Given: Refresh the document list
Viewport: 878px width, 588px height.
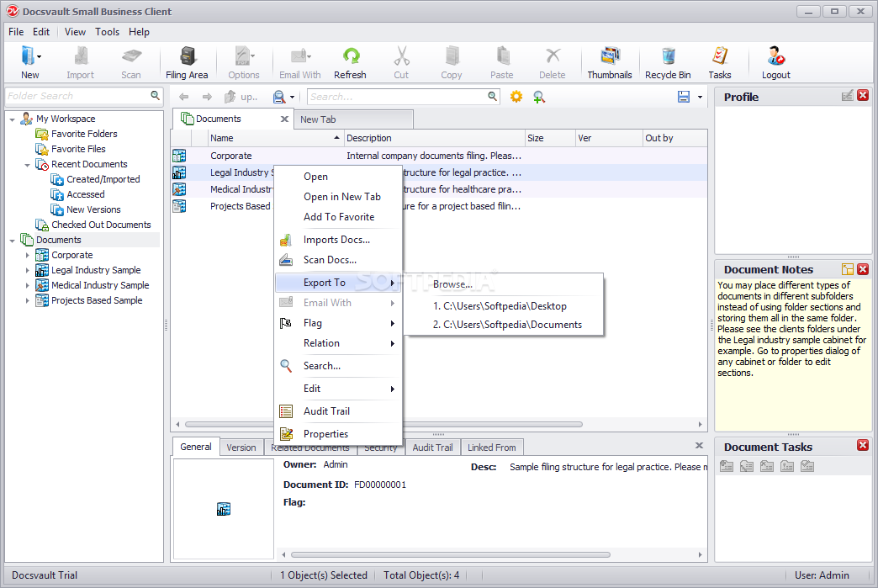Looking at the screenshot, I should point(350,63).
